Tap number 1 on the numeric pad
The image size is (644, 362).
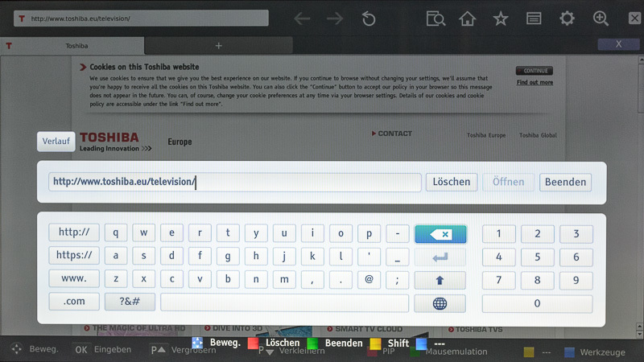(x=498, y=234)
